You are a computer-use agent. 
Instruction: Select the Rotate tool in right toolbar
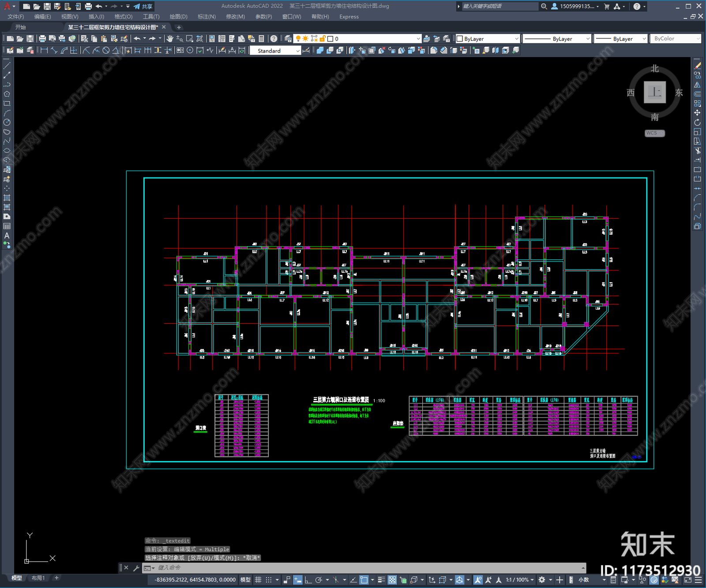[x=697, y=122]
